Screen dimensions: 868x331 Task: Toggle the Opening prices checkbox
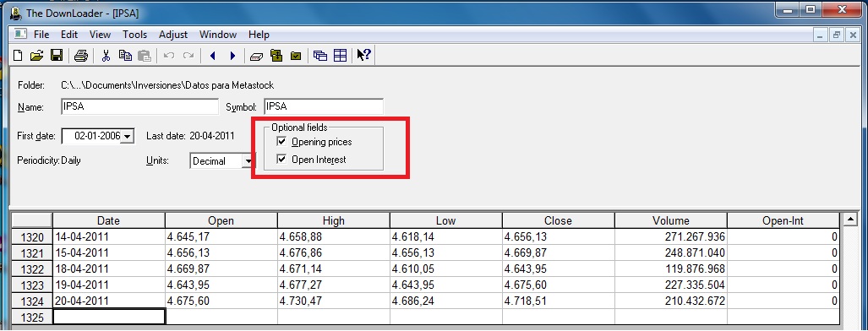281,142
